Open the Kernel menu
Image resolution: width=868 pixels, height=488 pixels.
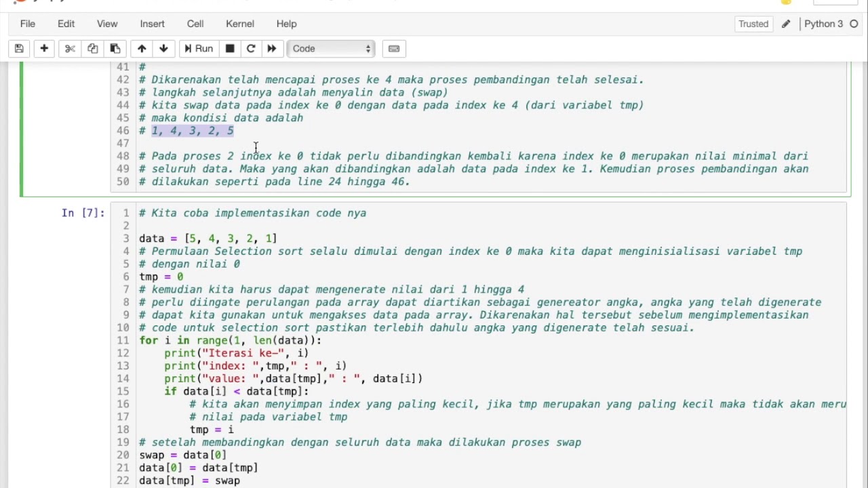point(240,24)
